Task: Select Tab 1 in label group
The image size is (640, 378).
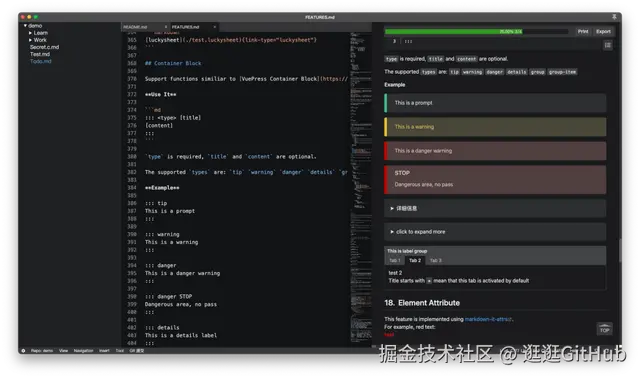Action: click(x=394, y=260)
